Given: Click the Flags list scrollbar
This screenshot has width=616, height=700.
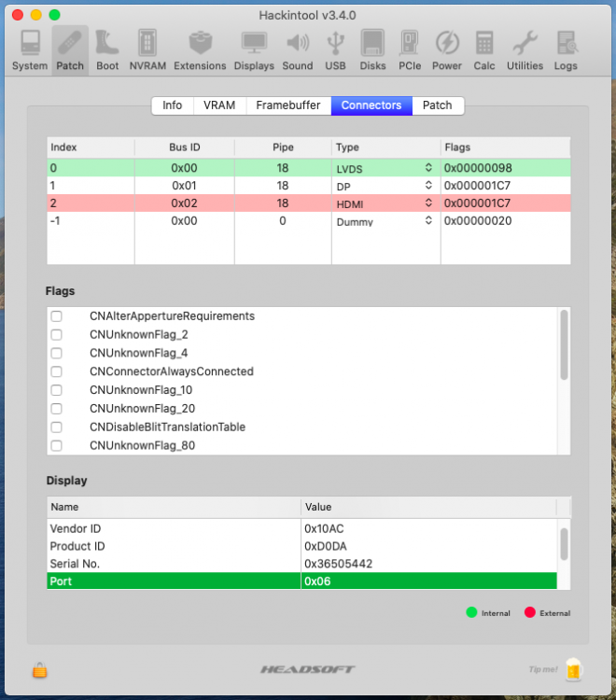Looking at the screenshot, I should point(564,345).
